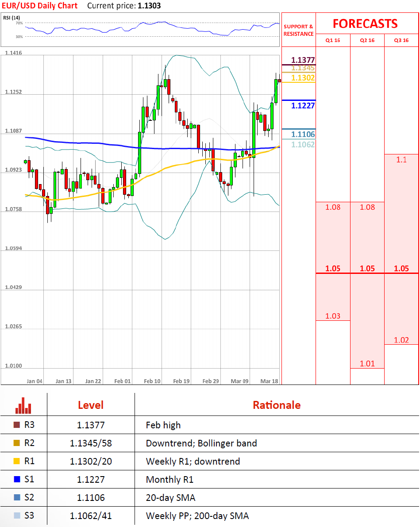
Task: Click the 1.0594 price axis label
Action: (13, 248)
